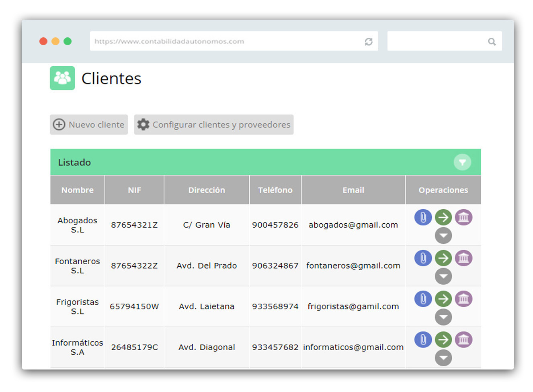Click the bank building icon for Abogados S.L
533x392 pixels.
coord(463,217)
